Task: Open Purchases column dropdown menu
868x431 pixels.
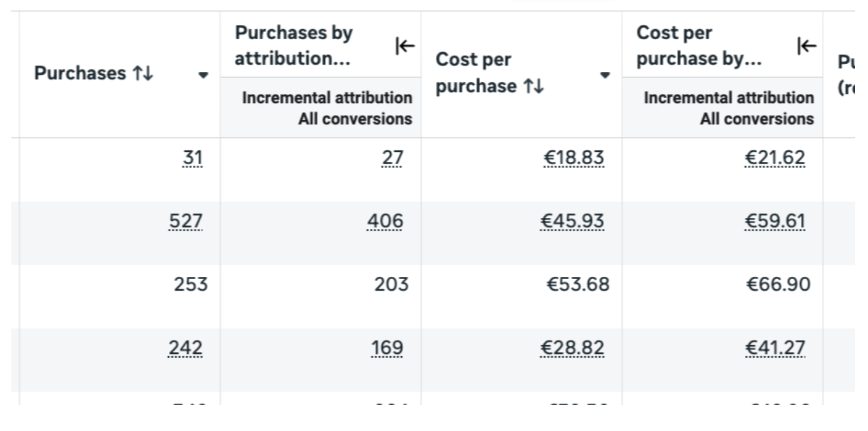Action: 203,75
